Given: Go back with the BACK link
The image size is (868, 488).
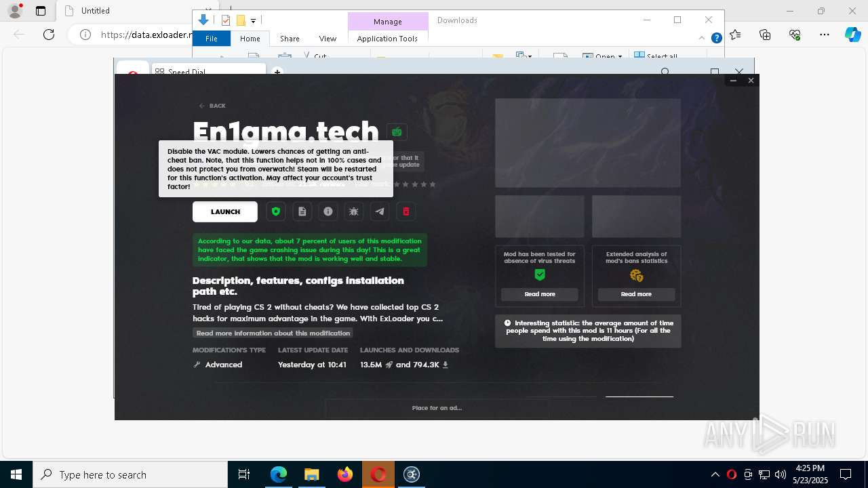Looking at the screenshot, I should click(212, 106).
